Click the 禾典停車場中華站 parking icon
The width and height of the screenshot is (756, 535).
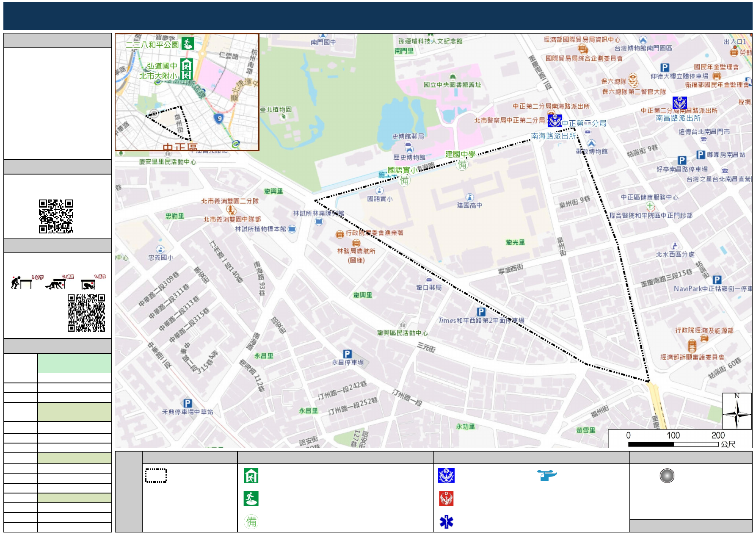pyautogui.click(x=188, y=403)
